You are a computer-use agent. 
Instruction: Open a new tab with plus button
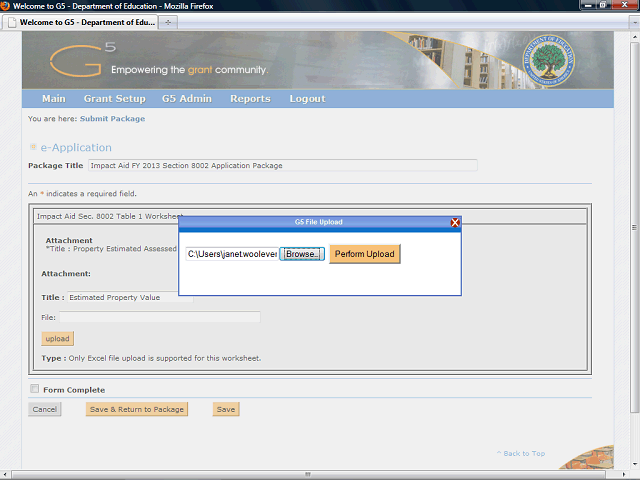168,22
